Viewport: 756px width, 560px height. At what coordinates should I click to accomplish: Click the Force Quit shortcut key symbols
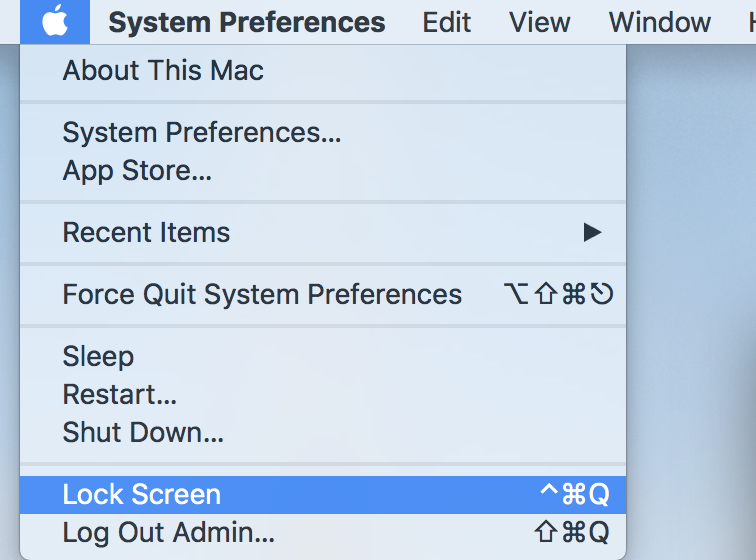[558, 294]
